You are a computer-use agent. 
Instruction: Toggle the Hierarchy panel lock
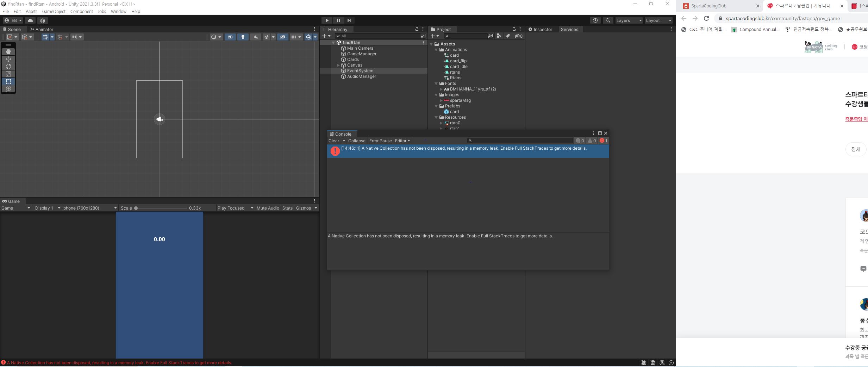tap(417, 29)
